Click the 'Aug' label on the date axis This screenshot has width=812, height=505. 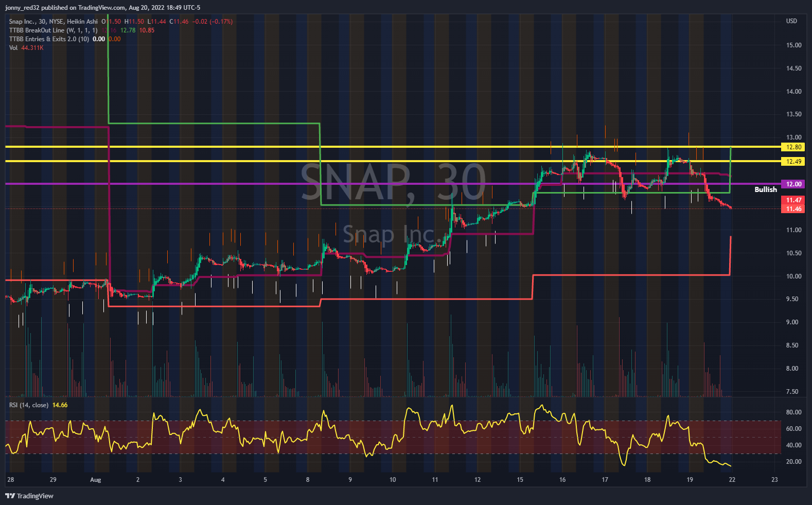tap(96, 480)
